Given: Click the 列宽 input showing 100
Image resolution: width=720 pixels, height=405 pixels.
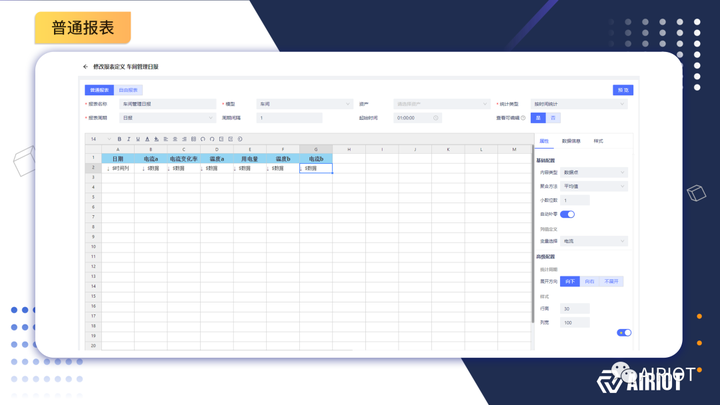Looking at the screenshot, I should (x=575, y=323).
